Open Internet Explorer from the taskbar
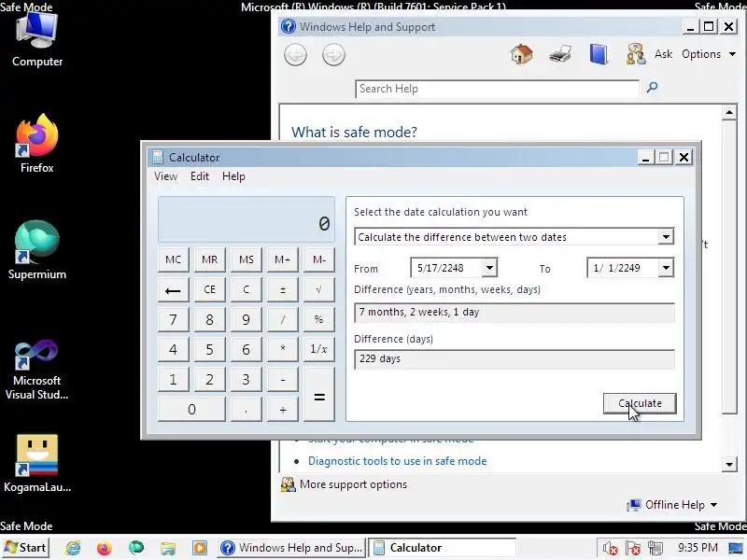Viewport: 747px width, 560px height. click(x=73, y=548)
